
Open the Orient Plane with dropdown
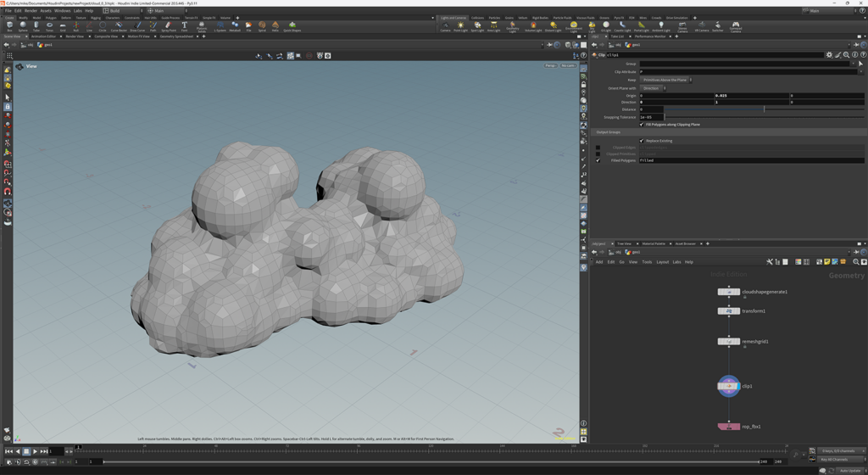654,88
